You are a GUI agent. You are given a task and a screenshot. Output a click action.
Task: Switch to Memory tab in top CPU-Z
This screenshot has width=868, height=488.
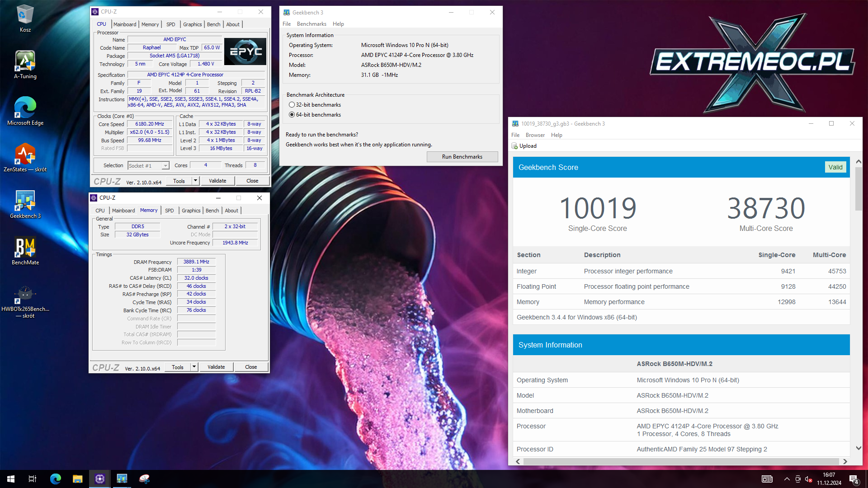click(150, 24)
